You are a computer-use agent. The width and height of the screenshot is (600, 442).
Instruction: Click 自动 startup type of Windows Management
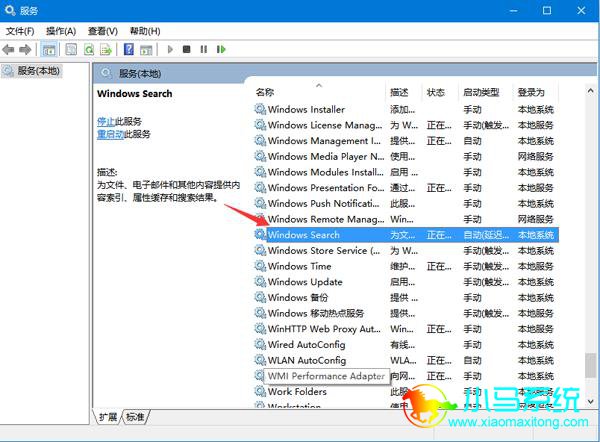(473, 141)
